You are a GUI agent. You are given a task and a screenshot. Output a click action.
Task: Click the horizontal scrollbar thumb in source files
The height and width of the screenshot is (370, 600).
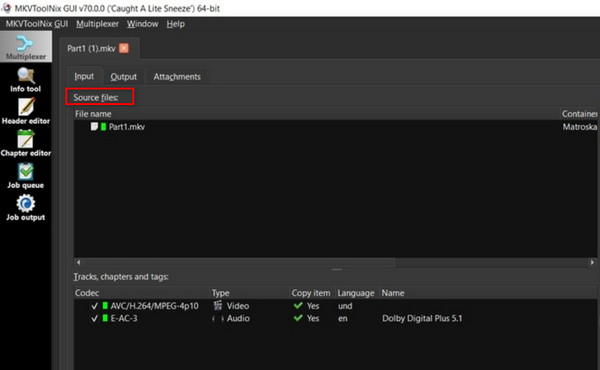239,262
